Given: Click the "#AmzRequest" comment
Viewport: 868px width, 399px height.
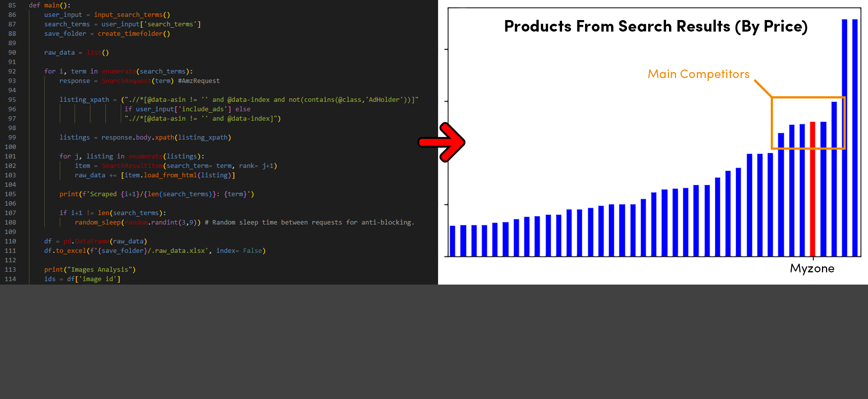Looking at the screenshot, I should click(199, 81).
